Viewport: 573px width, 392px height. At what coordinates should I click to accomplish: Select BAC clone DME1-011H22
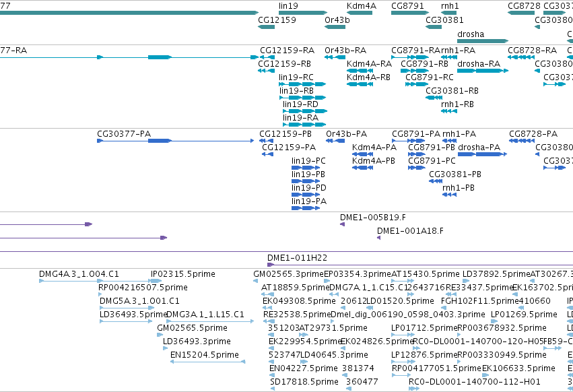pos(420,265)
